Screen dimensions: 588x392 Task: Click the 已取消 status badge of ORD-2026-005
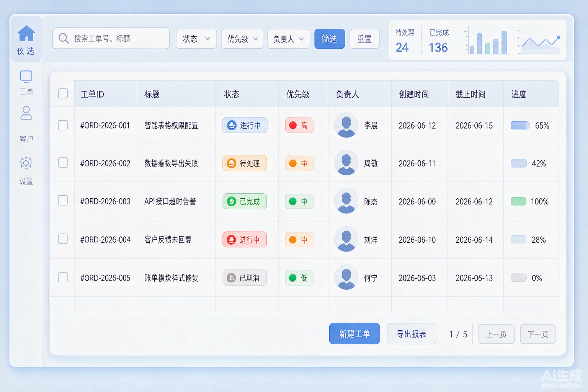coord(245,278)
